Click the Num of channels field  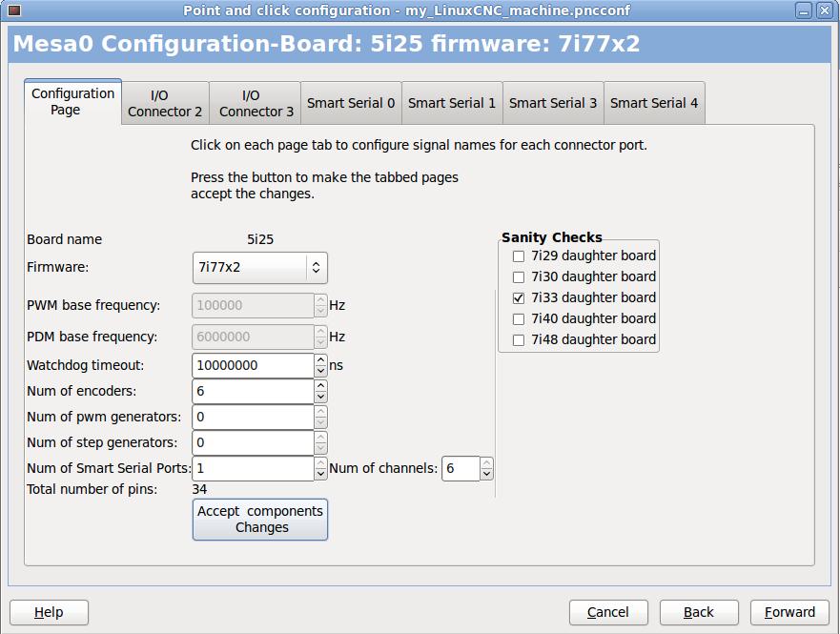pos(461,468)
